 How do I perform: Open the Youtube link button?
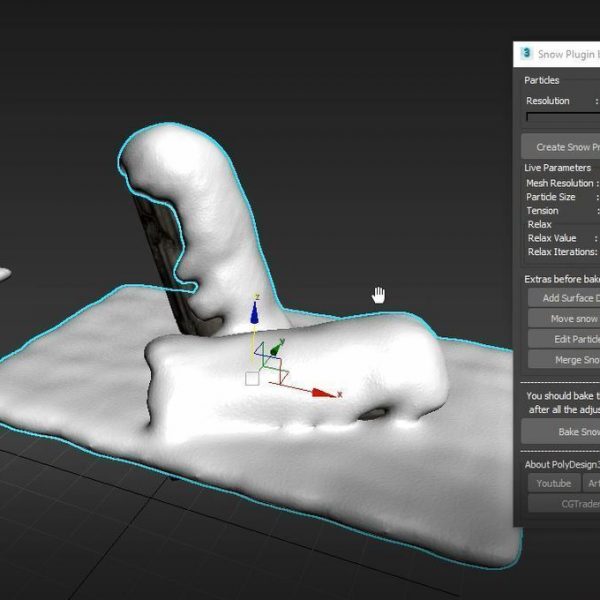553,483
